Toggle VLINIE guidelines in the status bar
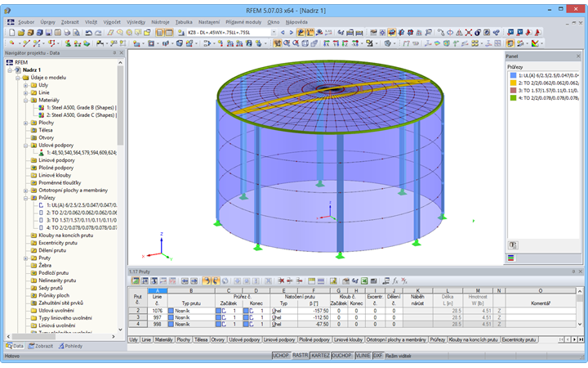The height and width of the screenshot is (368, 588). coord(363,355)
